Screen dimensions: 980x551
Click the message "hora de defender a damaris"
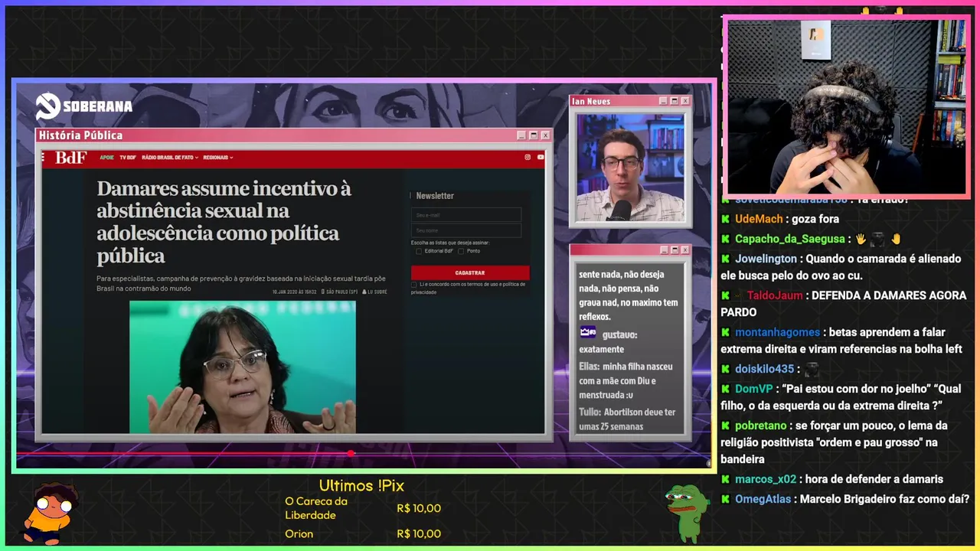(874, 480)
